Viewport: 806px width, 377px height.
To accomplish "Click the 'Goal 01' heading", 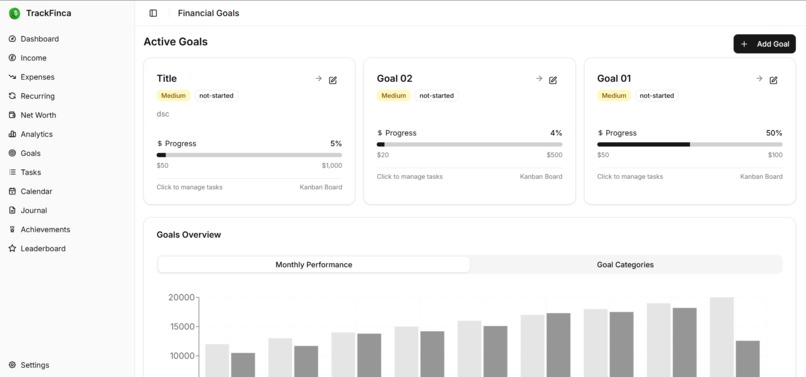I will pyautogui.click(x=614, y=79).
